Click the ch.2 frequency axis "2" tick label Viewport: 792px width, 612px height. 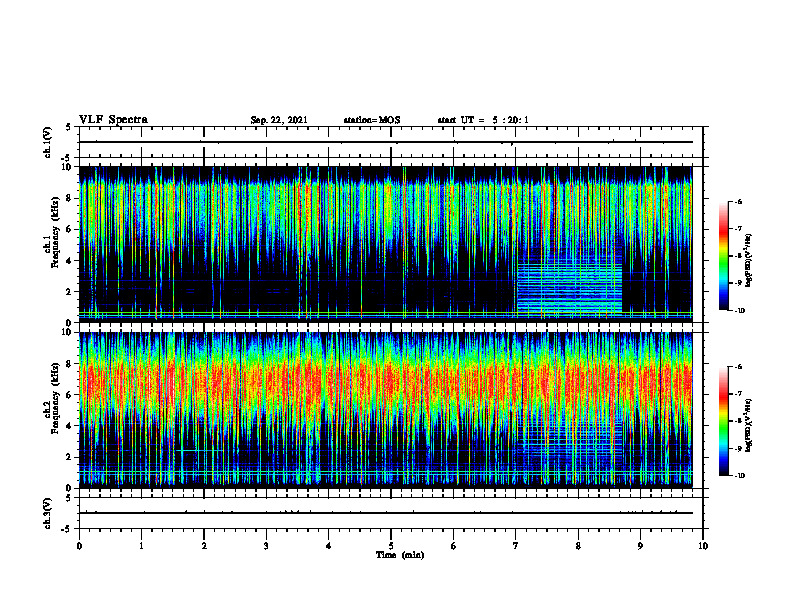click(71, 457)
